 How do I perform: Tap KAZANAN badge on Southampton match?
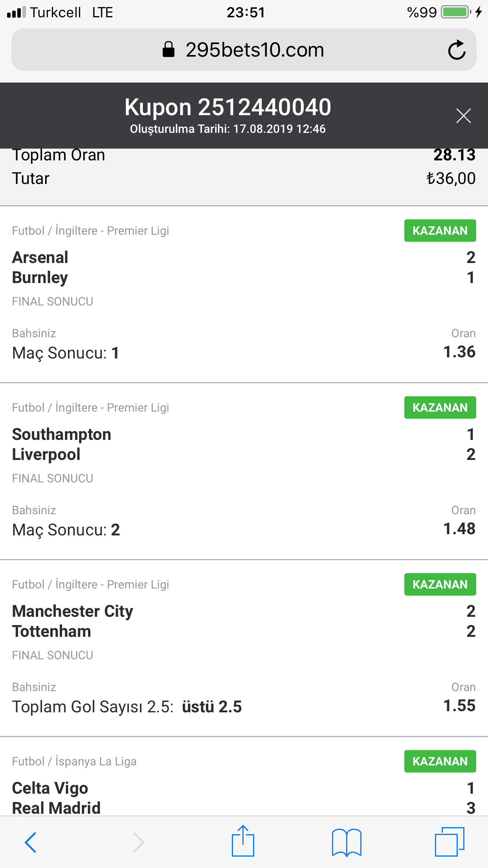coord(440,407)
